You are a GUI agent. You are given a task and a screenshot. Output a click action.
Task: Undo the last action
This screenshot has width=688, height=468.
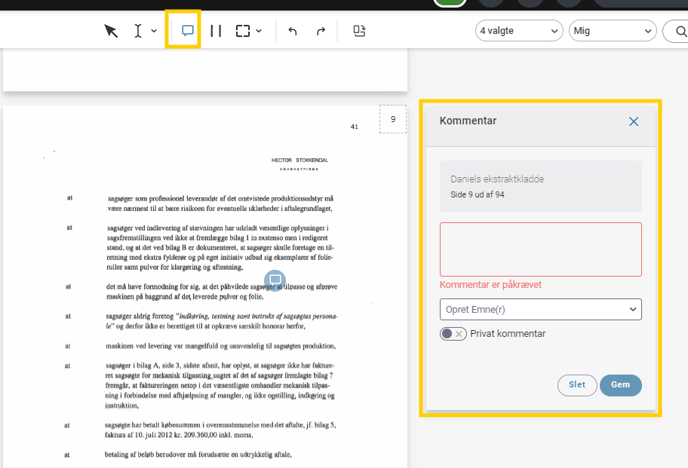(293, 31)
